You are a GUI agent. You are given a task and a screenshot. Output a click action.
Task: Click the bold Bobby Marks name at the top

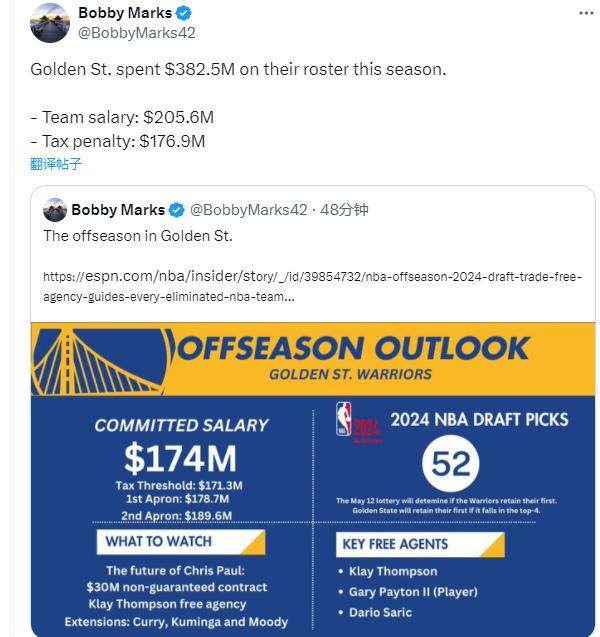124,13
